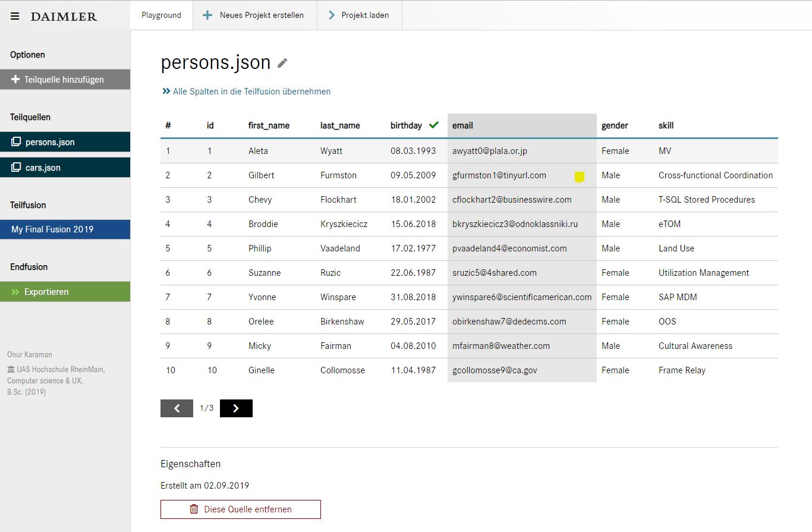Image resolution: width=812 pixels, height=532 pixels.
Task: Click the trash icon in Diese Quelle entfernen
Action: click(x=193, y=509)
